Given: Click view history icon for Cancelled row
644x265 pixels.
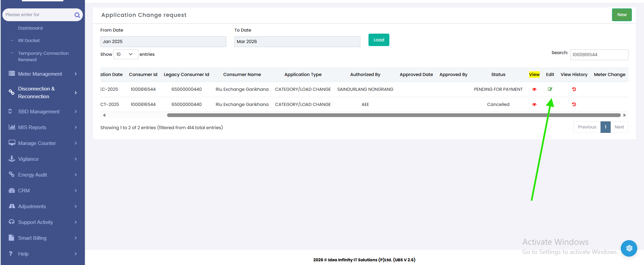Looking at the screenshot, I should tap(574, 104).
